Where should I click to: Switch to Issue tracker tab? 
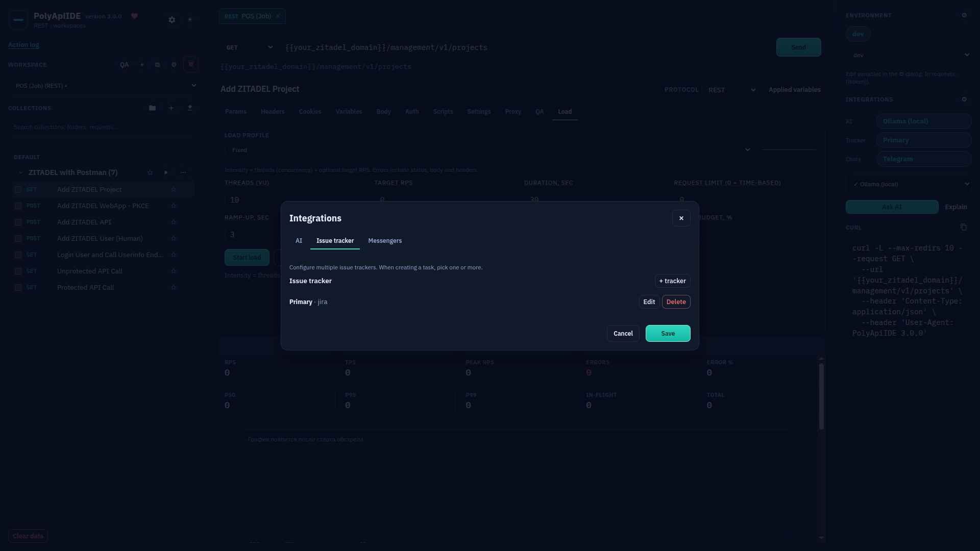(335, 241)
